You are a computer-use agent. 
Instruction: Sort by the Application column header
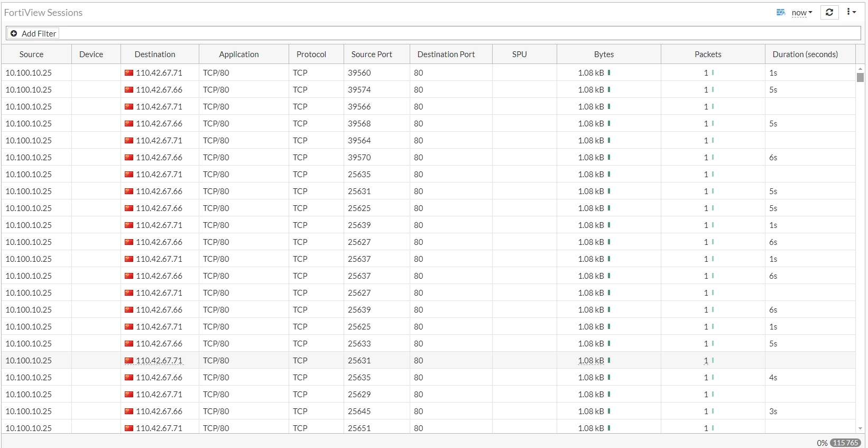click(x=239, y=54)
